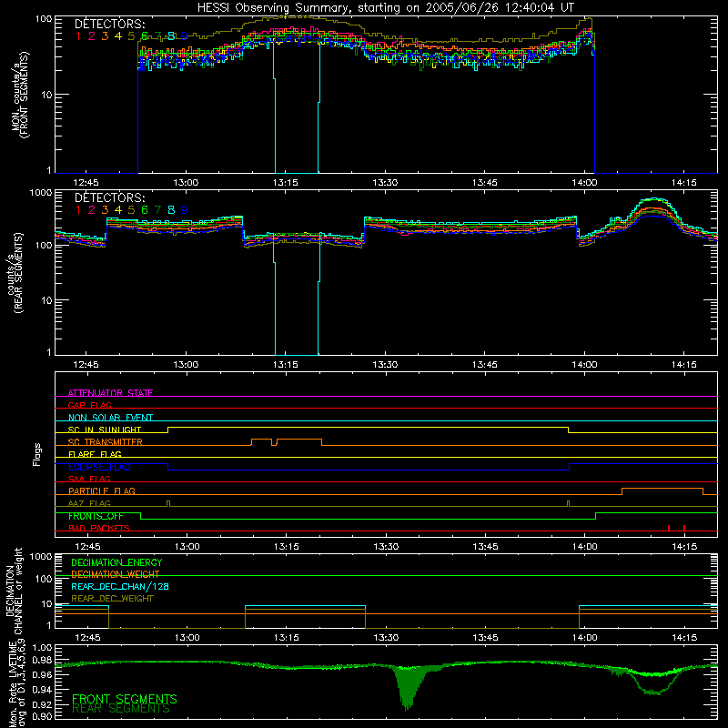Click the MON. counts/s (FRONT SEGMENTS) axis label
The width and height of the screenshot is (728, 728).
tap(19, 96)
